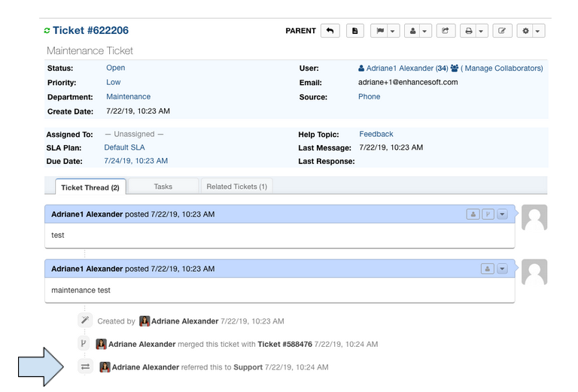578x392 pixels.
Task: Click the document icon in ticket toolbar
Action: pyautogui.click(x=355, y=31)
